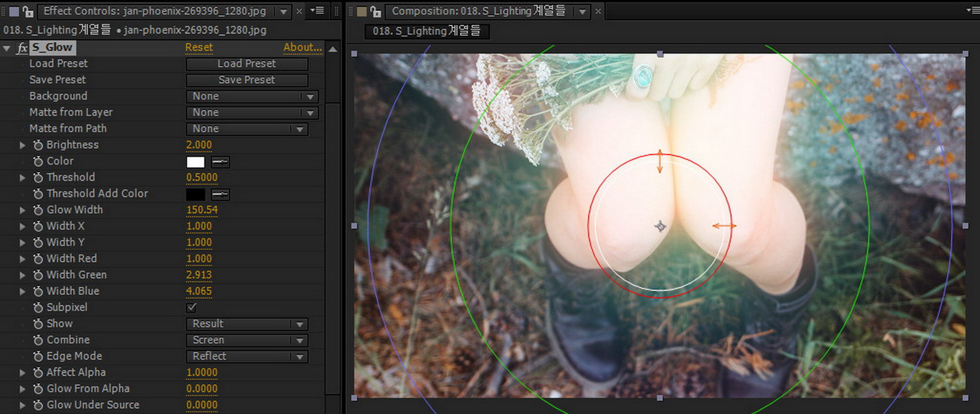Viewport: 980px width, 414px height.
Task: Open the Combine dropdown set to Screen
Action: pos(247,340)
